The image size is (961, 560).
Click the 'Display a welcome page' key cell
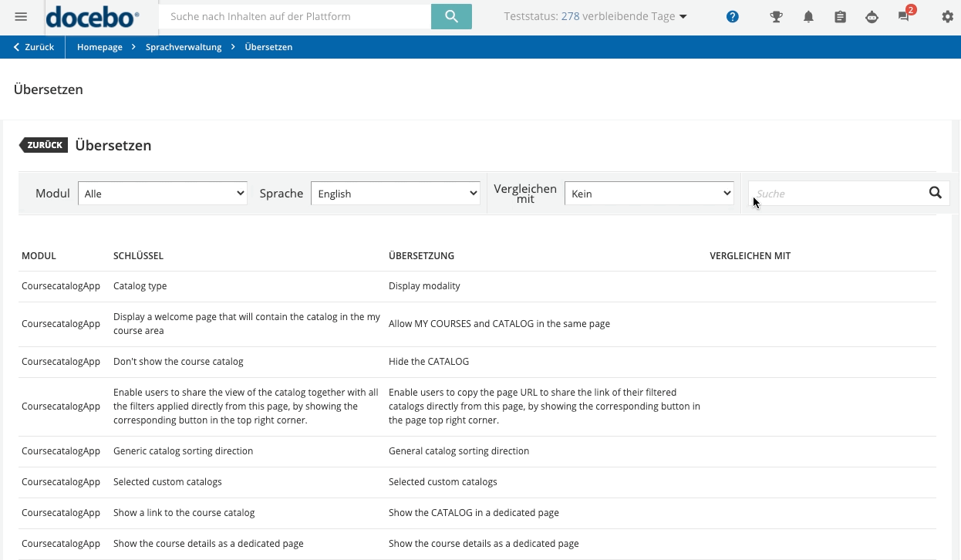point(247,324)
